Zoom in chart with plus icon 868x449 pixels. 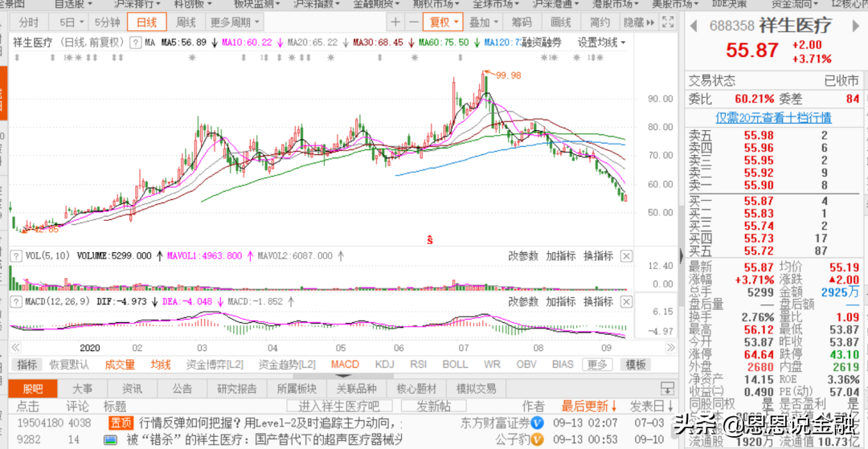coord(395,22)
